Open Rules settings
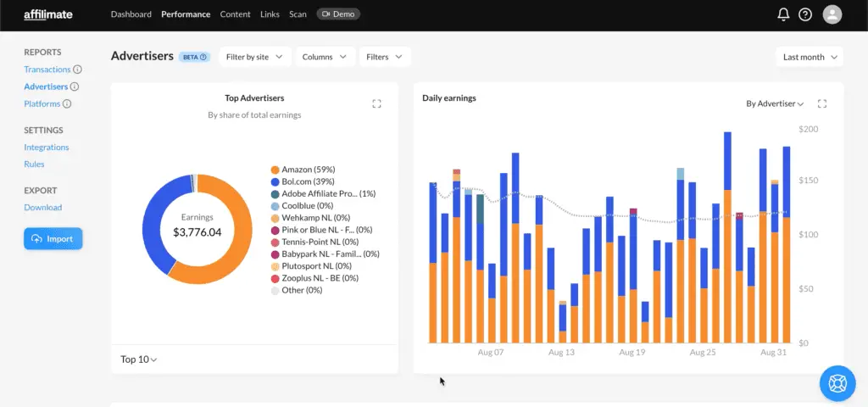The width and height of the screenshot is (868, 407). click(x=34, y=164)
